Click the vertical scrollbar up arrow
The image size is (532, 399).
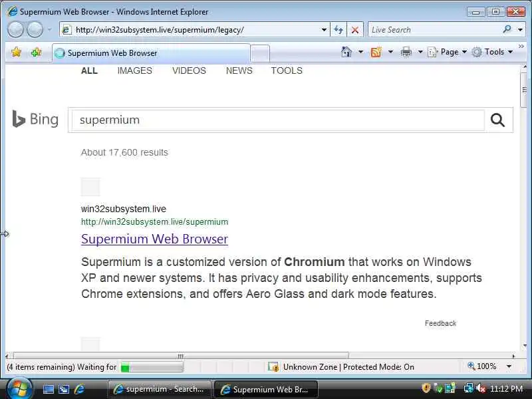525,67
